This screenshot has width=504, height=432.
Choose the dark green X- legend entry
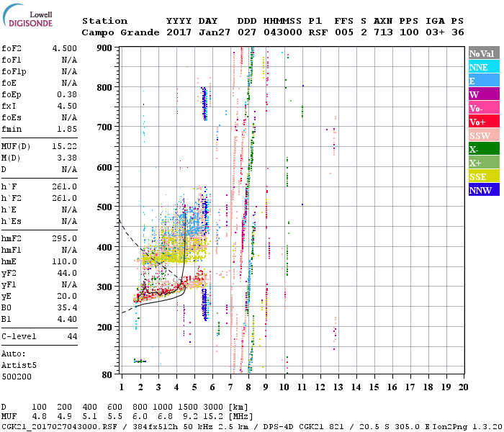tap(484, 149)
